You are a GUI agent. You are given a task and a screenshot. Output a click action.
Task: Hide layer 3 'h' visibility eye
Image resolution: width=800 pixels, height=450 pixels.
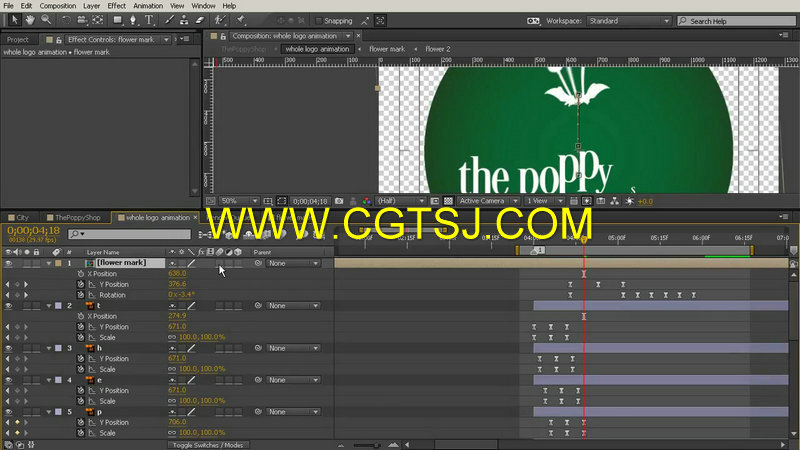tap(8, 348)
